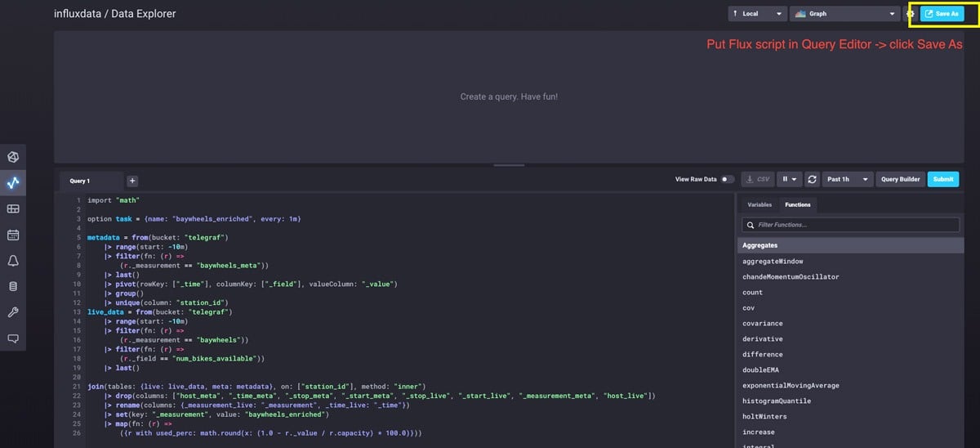Open Alerts using the bell sidebar icon
The height and width of the screenshot is (448, 980).
[x=13, y=261]
